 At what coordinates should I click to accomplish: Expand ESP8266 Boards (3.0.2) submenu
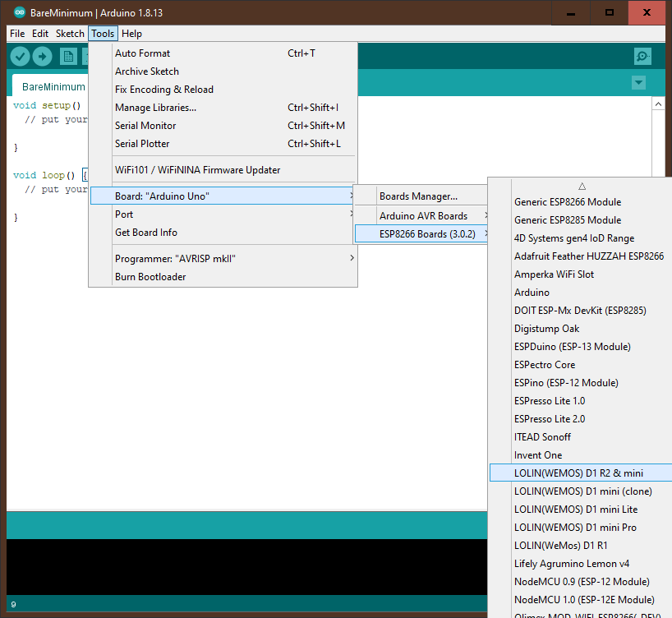pos(421,233)
